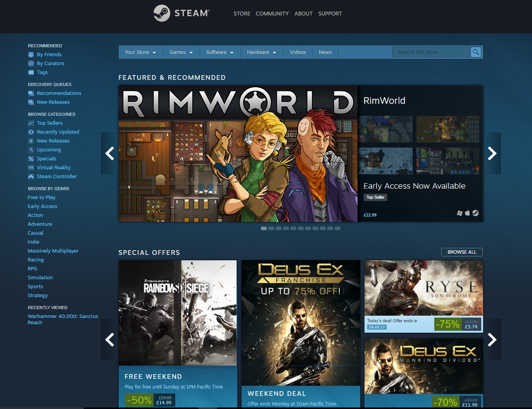This screenshot has width=532, height=409.
Task: Open the Simulation genre link
Action: click(40, 278)
